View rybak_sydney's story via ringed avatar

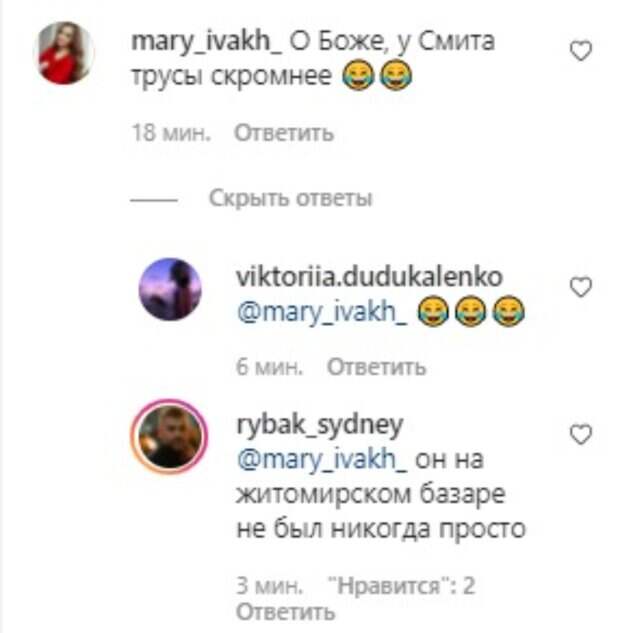coord(170,436)
